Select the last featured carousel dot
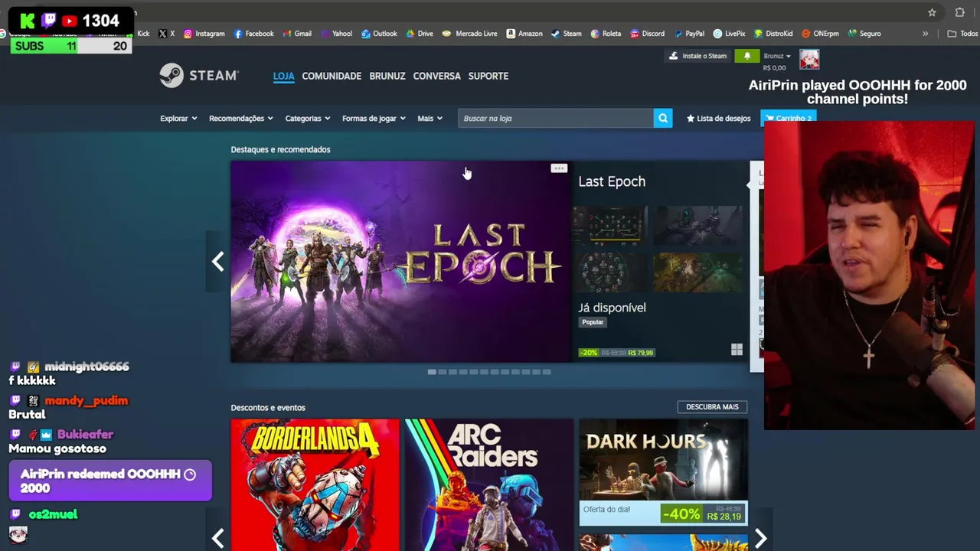The height and width of the screenshot is (551, 980). [547, 372]
